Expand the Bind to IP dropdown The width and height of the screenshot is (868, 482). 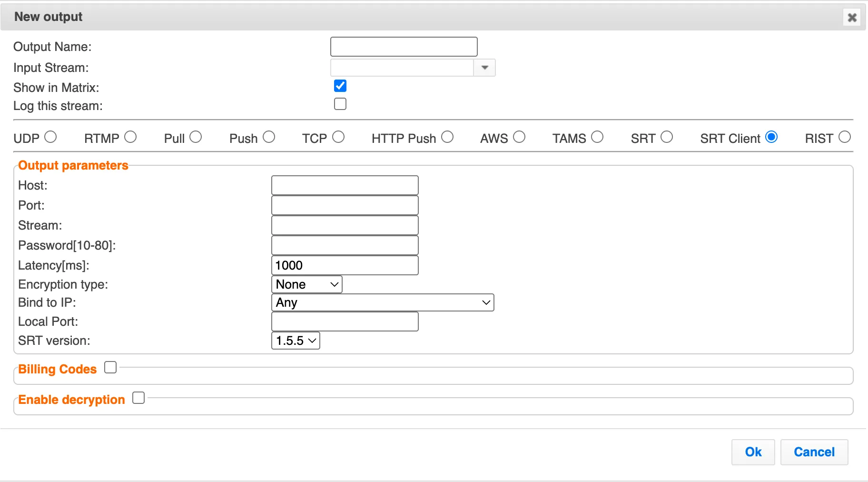pos(383,302)
